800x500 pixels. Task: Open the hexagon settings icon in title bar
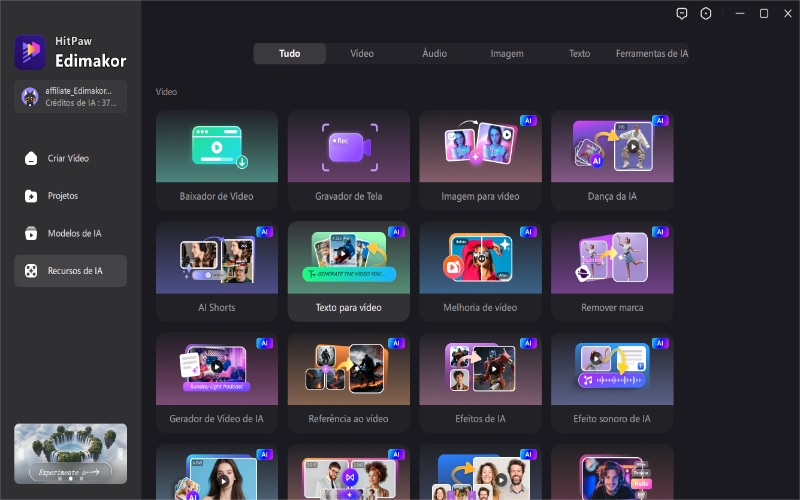click(x=706, y=14)
